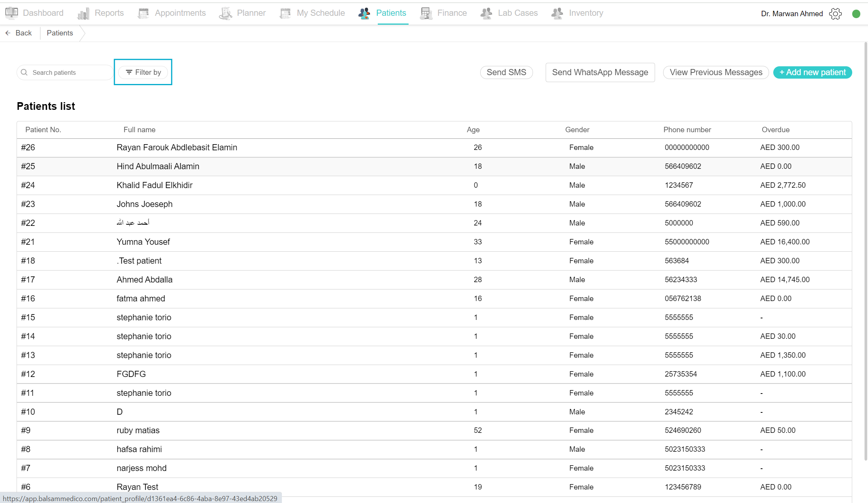Screen dimensions: 868x503
Task: Open patient fatma ahmed
Action: pos(141,299)
